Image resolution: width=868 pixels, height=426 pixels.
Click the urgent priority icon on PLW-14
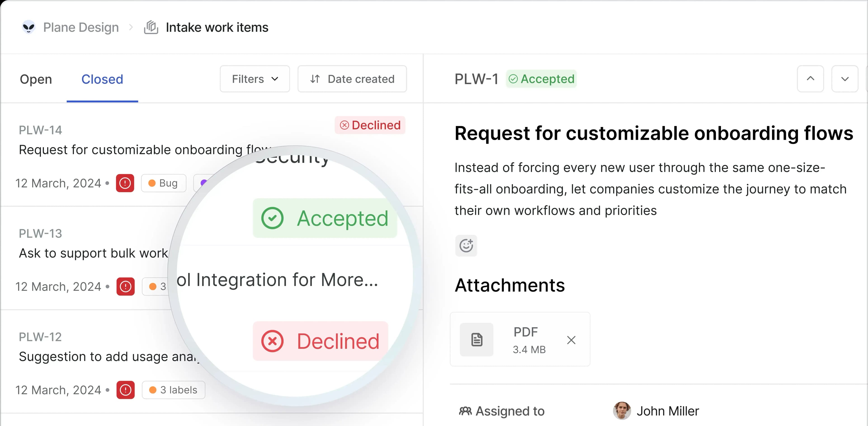point(125,183)
